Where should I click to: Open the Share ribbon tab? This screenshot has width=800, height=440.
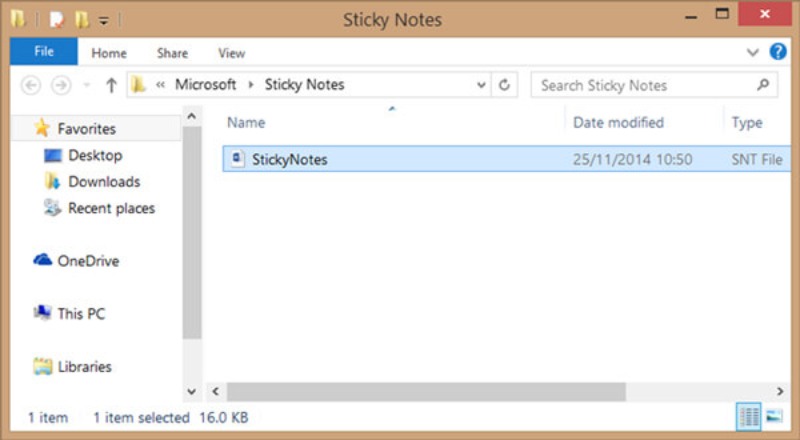172,53
